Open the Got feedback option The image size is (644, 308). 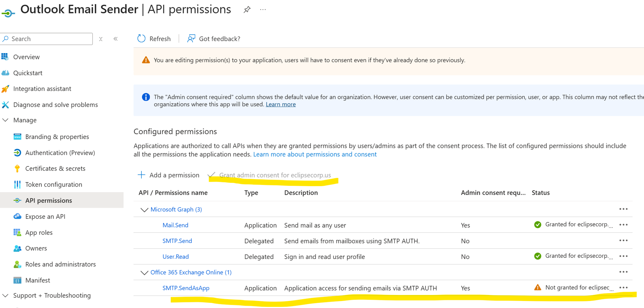(x=214, y=39)
